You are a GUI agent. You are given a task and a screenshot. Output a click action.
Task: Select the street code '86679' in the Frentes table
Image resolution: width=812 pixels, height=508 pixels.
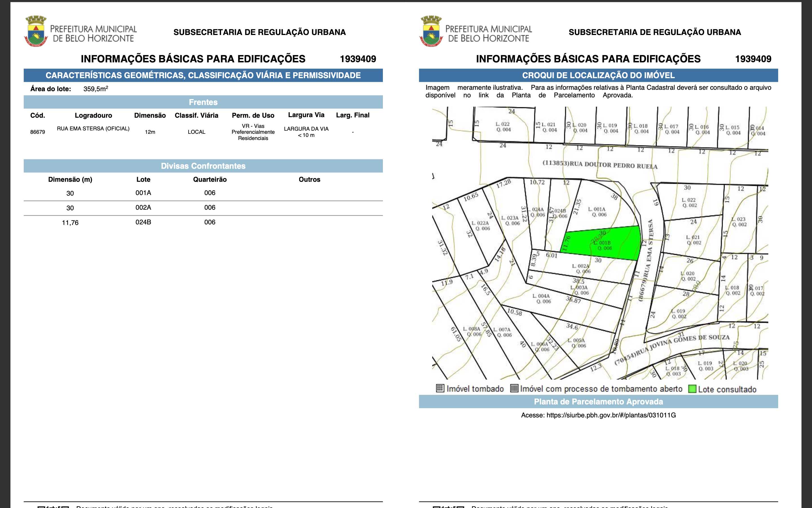(x=37, y=132)
